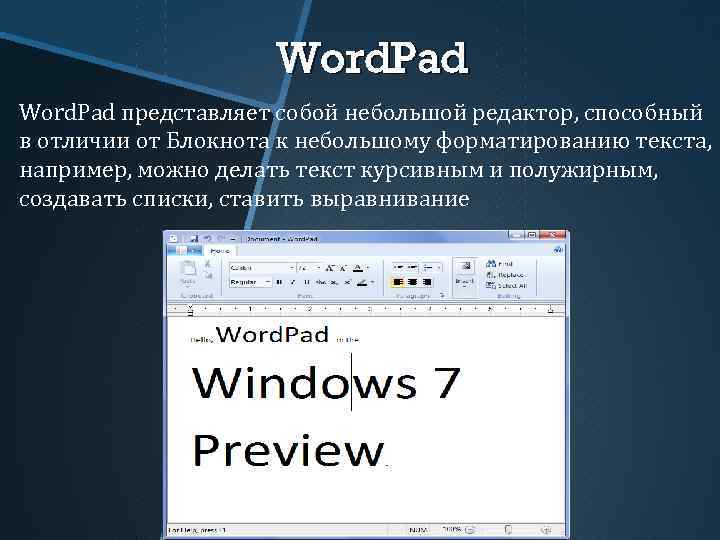720x540 pixels.
Task: Toggle Italic formatting
Action: (292, 282)
